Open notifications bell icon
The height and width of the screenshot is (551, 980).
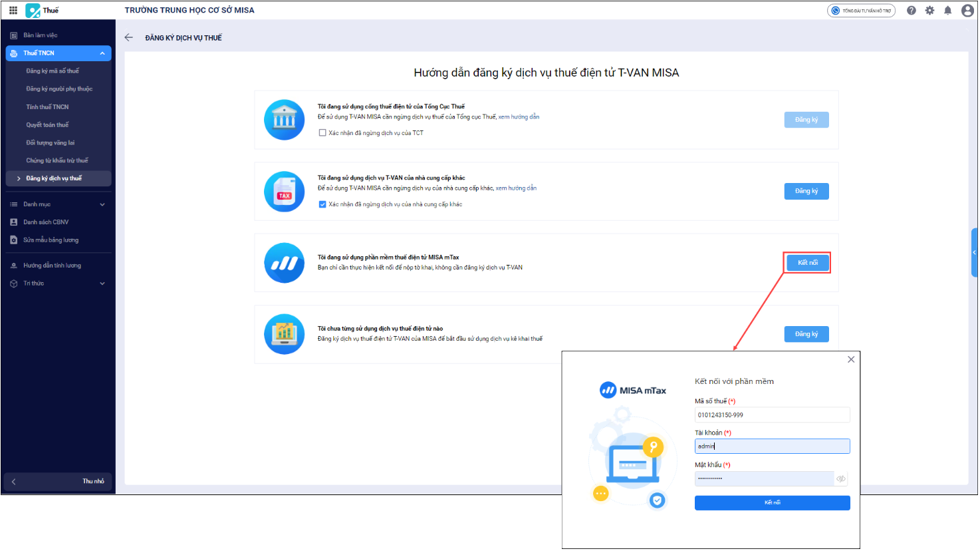point(948,11)
